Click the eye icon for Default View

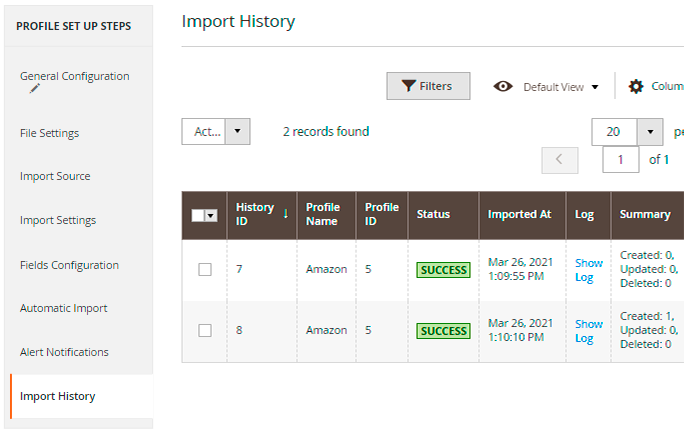point(504,87)
